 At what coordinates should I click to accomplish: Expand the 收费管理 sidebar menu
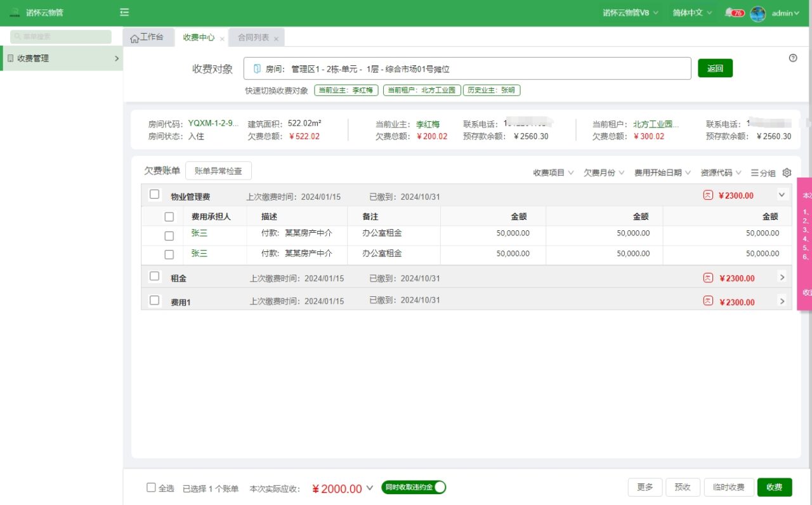(x=117, y=58)
